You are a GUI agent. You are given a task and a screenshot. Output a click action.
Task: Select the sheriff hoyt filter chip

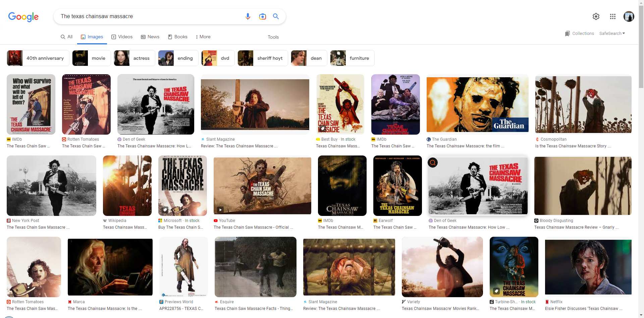[263, 58]
